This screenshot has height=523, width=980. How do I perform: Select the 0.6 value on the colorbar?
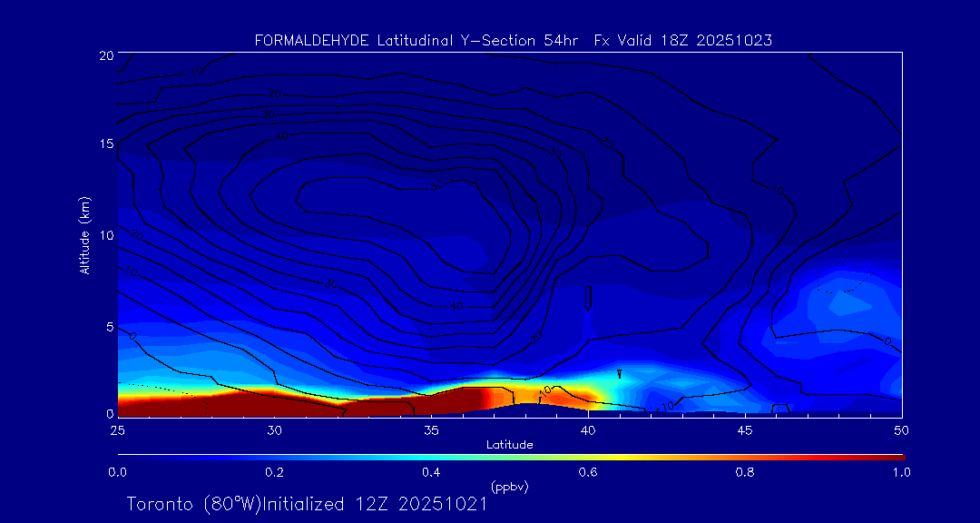588,472
